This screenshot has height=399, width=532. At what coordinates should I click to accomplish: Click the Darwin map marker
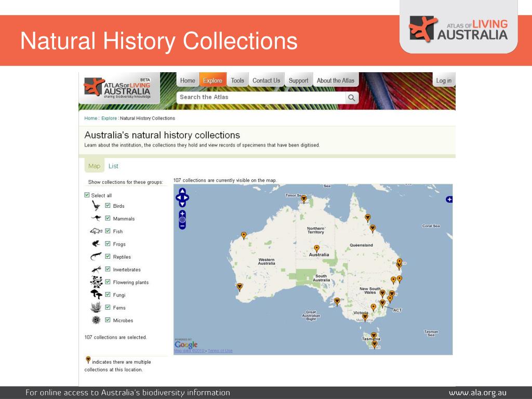[x=303, y=199]
